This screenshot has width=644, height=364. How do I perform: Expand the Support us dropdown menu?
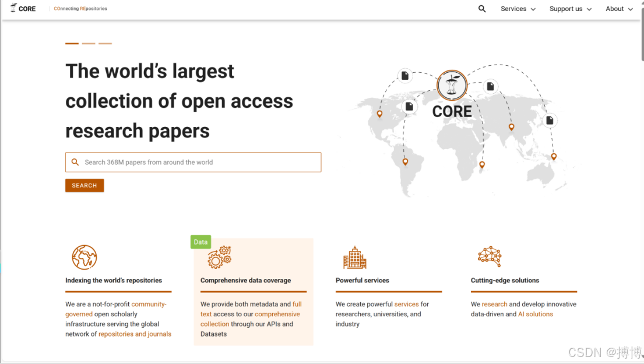click(571, 9)
